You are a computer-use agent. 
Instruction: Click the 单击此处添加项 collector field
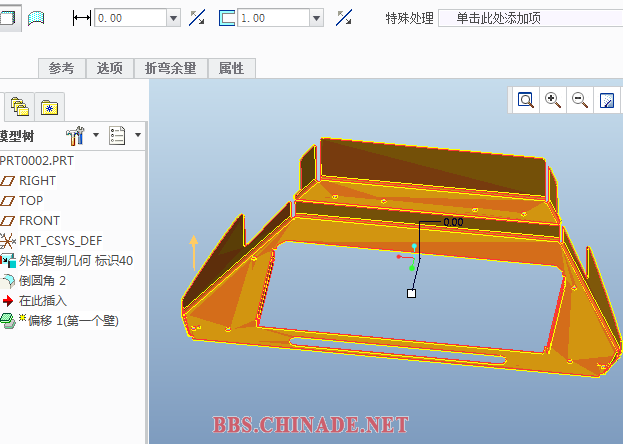tap(528, 18)
